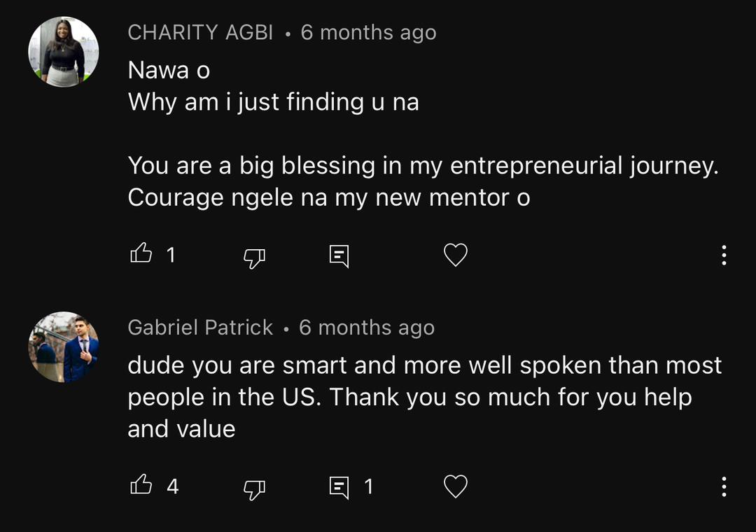
Task: Dislike Charity Agbi's comment
Action: click(x=254, y=258)
